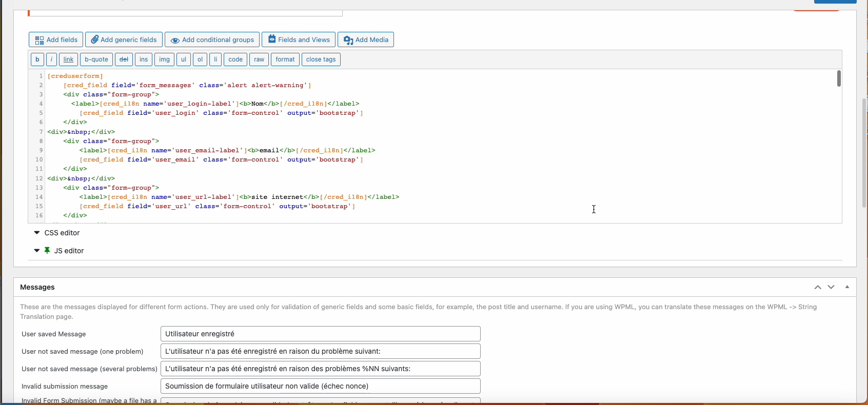The height and width of the screenshot is (405, 868).
Task: Apply bold with the b quicktag
Action: pyautogui.click(x=37, y=59)
